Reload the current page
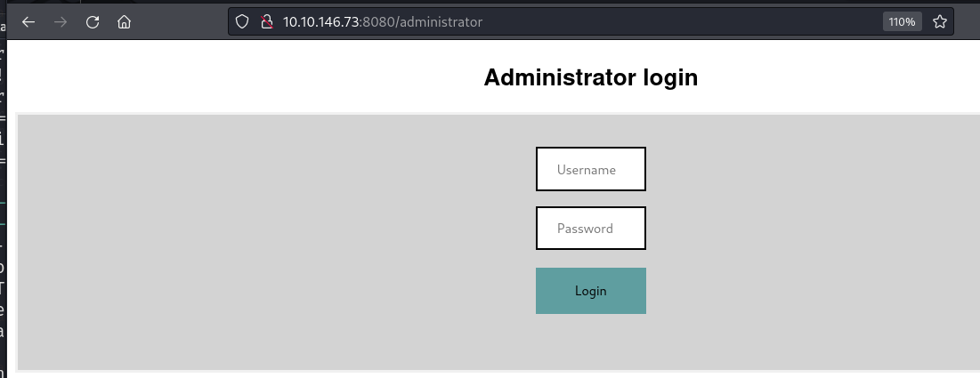Screen dimensions: 980x378 click(x=93, y=22)
